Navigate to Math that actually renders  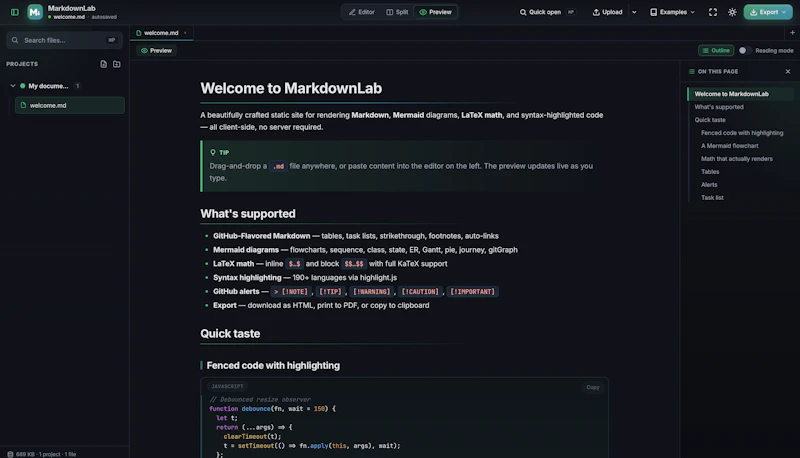[x=736, y=159]
